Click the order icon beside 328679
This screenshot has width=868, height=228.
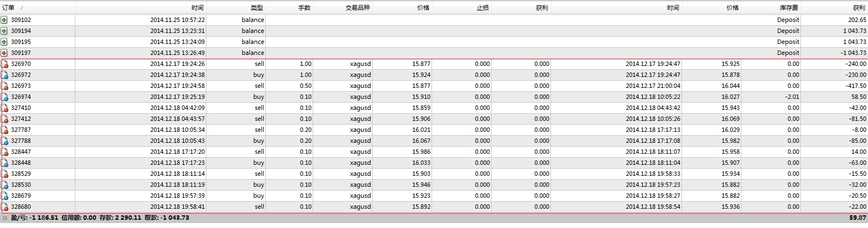point(4,196)
